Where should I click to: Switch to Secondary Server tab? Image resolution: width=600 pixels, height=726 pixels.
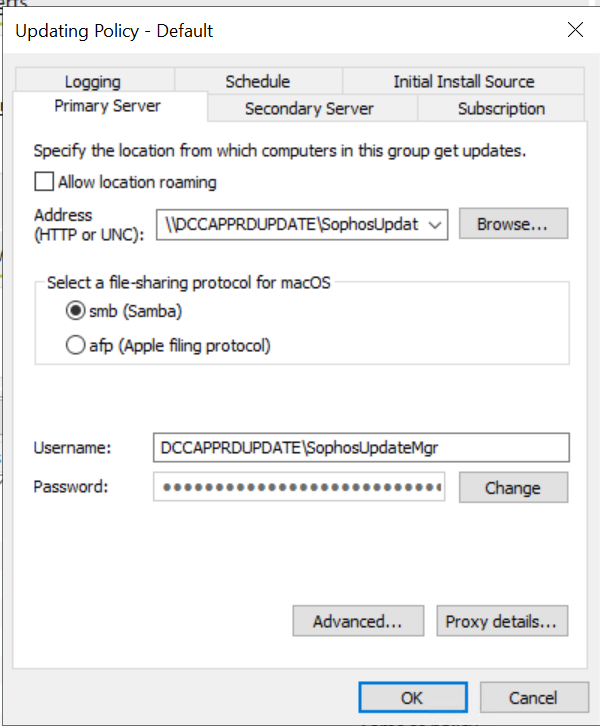tap(312, 109)
